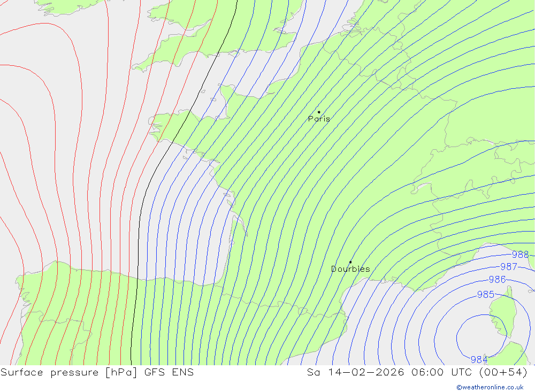Select the 988 isobar label
The width and height of the screenshot is (535, 392).
[x=521, y=255]
